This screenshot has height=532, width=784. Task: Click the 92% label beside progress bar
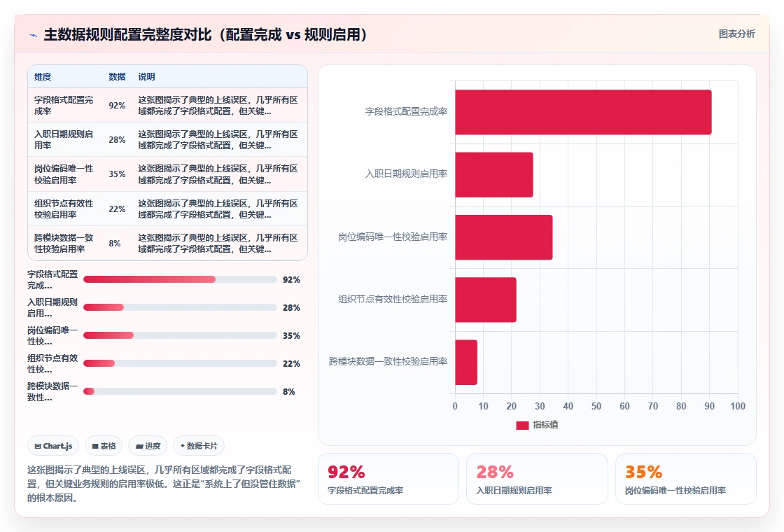291,279
